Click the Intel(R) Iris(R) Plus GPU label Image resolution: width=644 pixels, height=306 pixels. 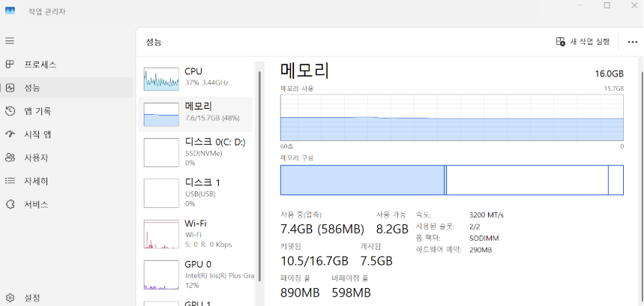pyautogui.click(x=220, y=275)
